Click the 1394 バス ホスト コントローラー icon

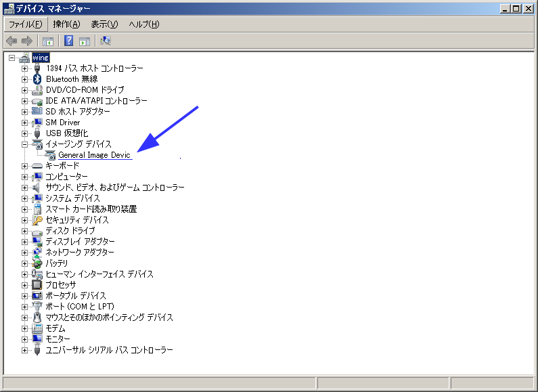(37, 68)
